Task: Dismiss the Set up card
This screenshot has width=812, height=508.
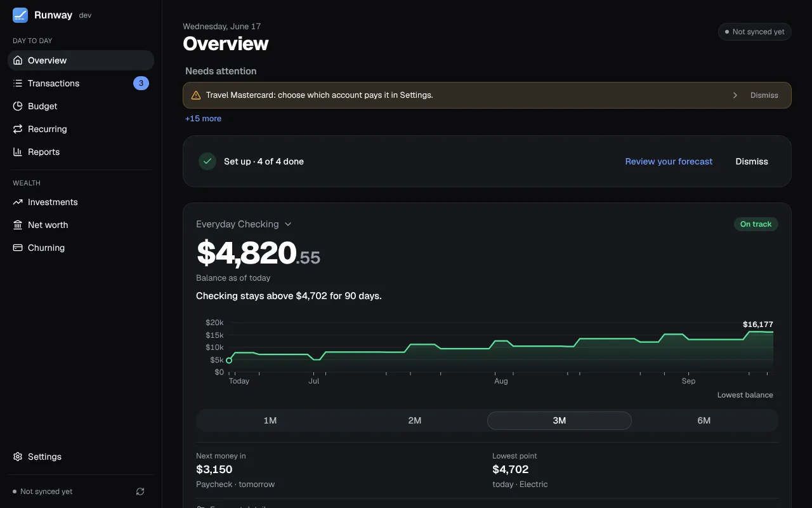Action: 752,161
